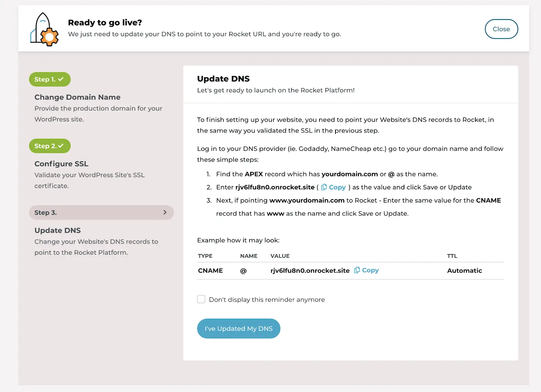Click the "Automatic" TTL value in the table
The image size is (541, 392).
click(x=464, y=271)
